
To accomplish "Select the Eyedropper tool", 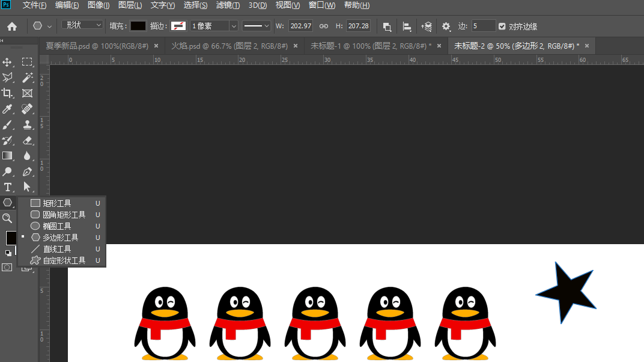I will [7, 109].
